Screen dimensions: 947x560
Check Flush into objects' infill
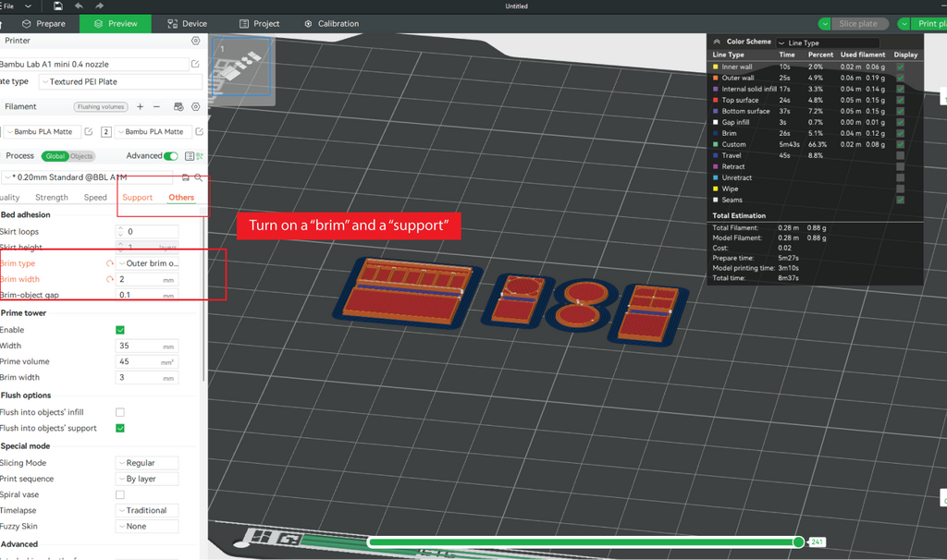pyautogui.click(x=120, y=413)
